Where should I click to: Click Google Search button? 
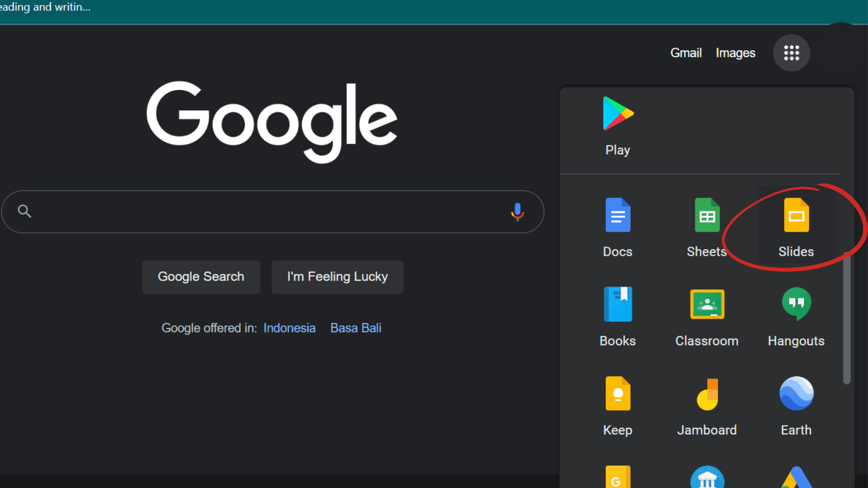(x=201, y=277)
